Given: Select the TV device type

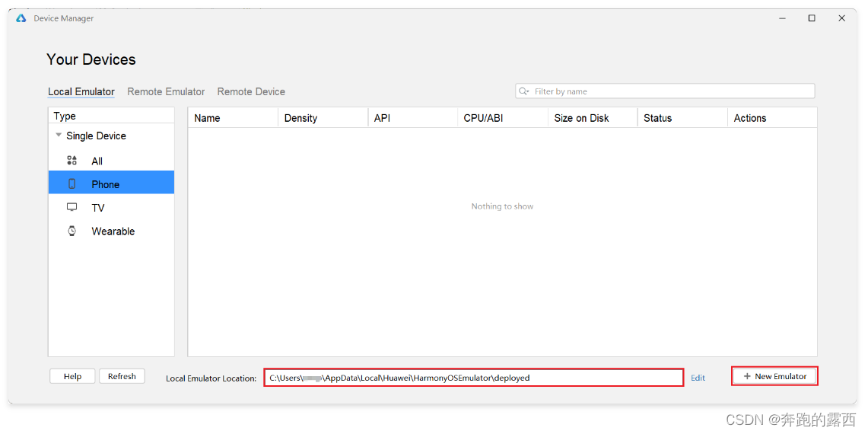Looking at the screenshot, I should 111,207.
